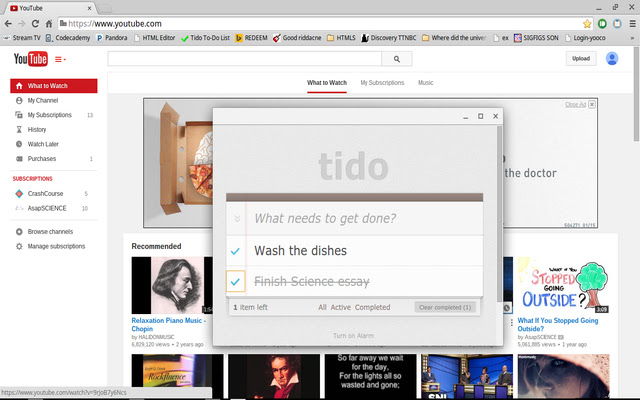Click the YouTube search input box
The image size is (640, 400).
244,59
